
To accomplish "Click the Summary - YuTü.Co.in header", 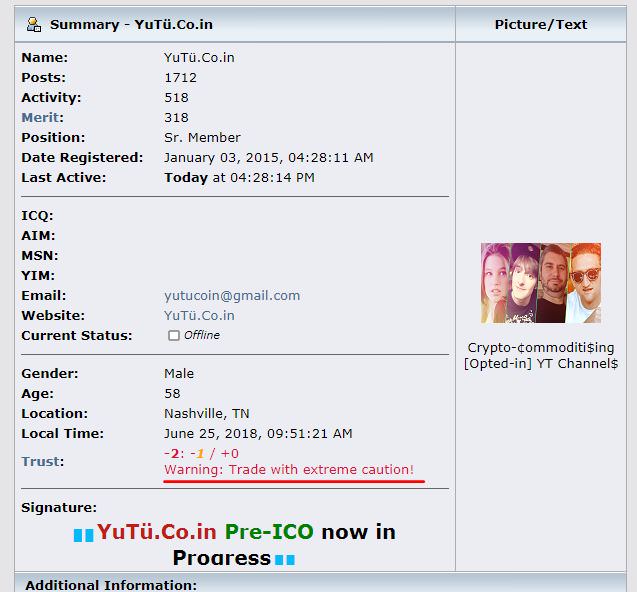I will [x=131, y=24].
